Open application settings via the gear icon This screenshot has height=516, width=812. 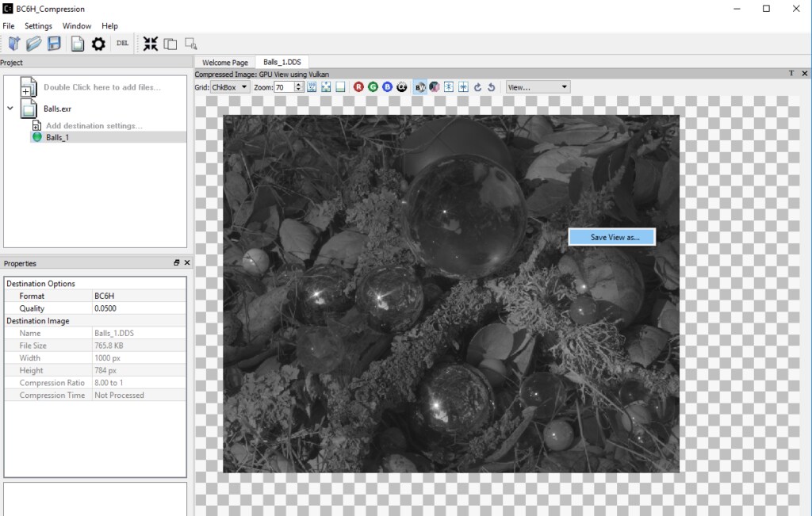click(98, 44)
